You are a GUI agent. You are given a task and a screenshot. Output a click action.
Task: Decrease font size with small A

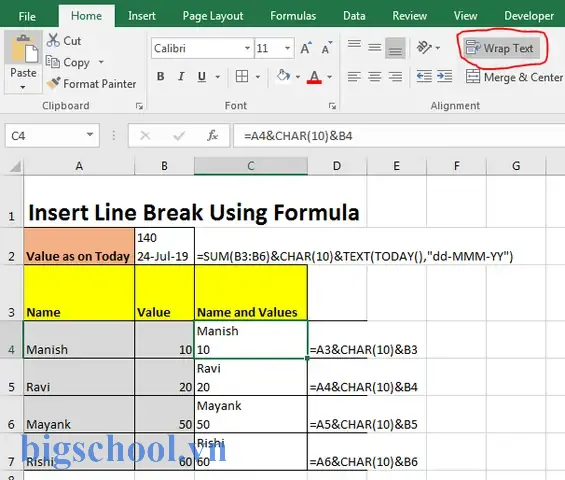[326, 48]
